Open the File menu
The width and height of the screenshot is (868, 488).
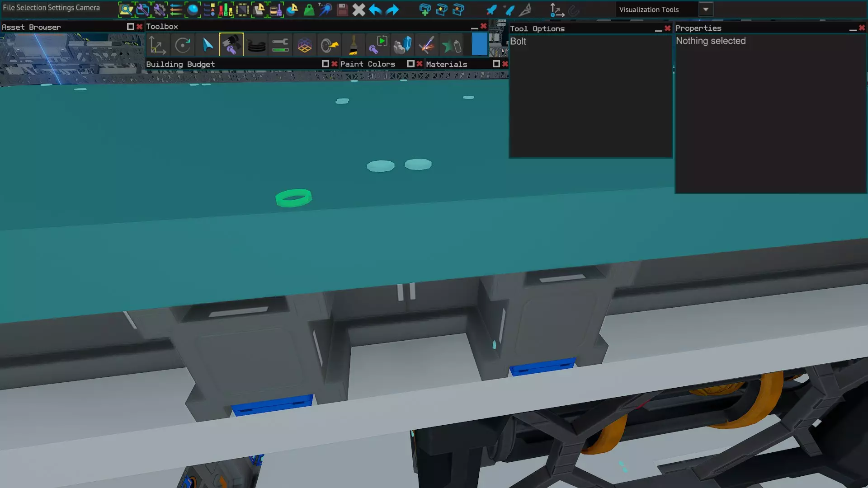9,8
